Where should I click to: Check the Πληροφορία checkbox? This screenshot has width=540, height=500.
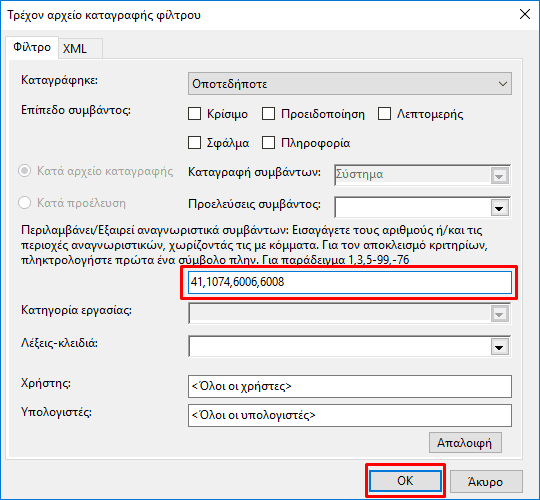268,143
